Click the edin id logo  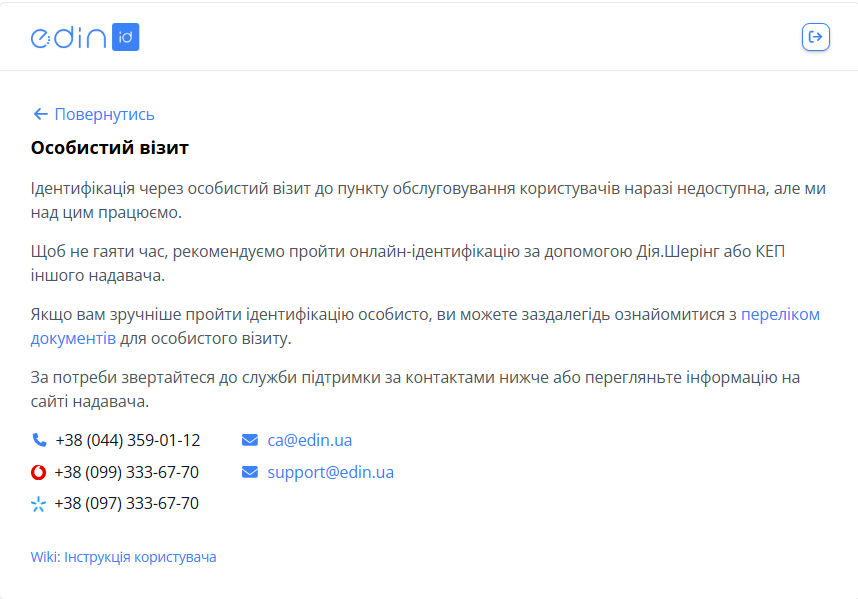pos(85,37)
